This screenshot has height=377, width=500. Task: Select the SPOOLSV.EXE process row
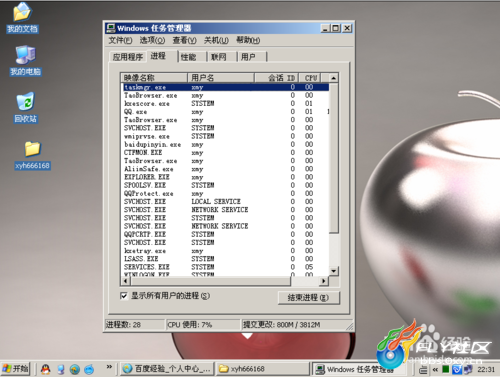click(x=225, y=185)
